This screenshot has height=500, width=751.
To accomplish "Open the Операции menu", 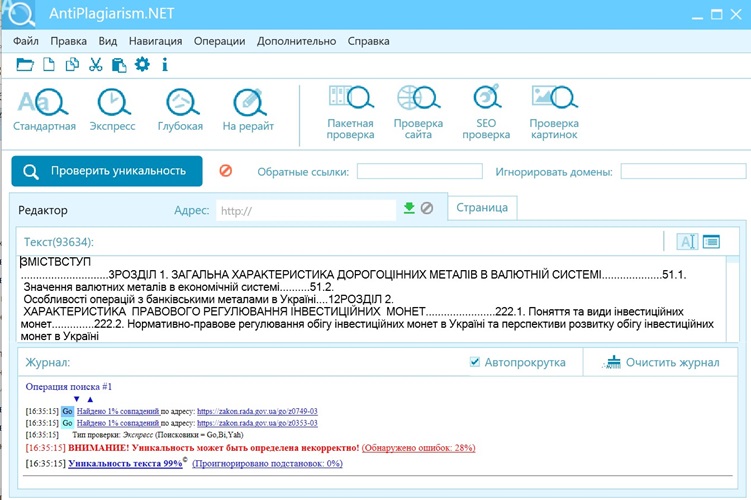I will click(219, 41).
